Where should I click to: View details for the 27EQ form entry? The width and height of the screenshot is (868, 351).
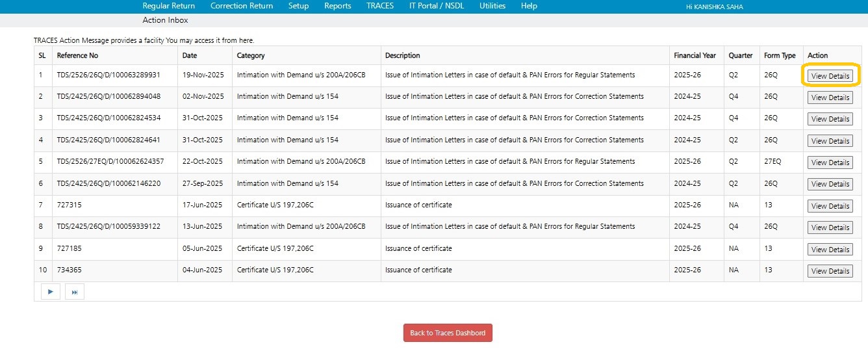[830, 162]
